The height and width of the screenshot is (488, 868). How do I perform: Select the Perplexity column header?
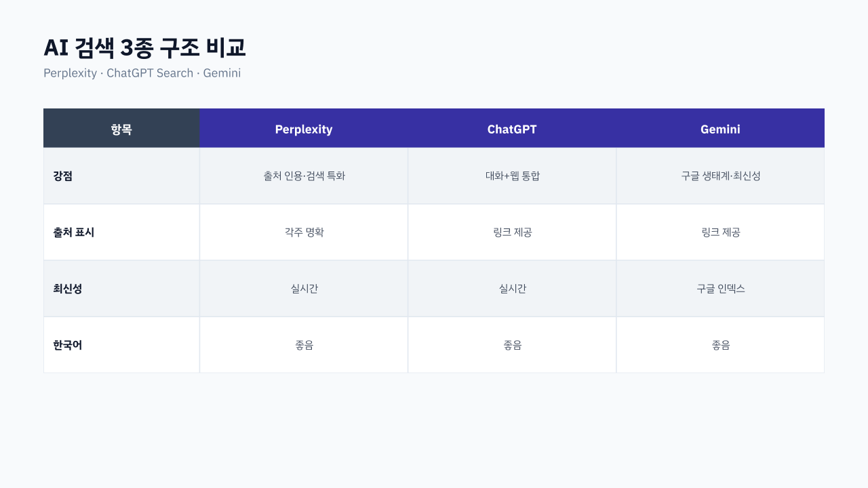[x=304, y=128]
